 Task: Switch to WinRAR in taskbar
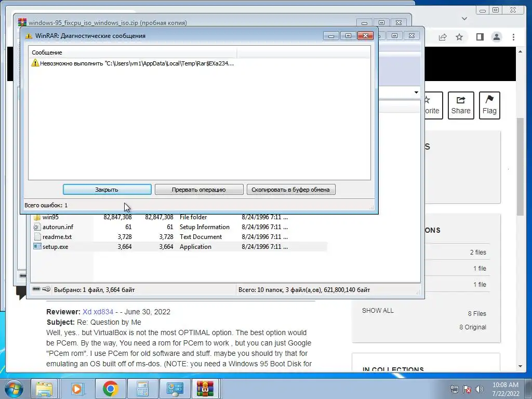pyautogui.click(x=205, y=389)
